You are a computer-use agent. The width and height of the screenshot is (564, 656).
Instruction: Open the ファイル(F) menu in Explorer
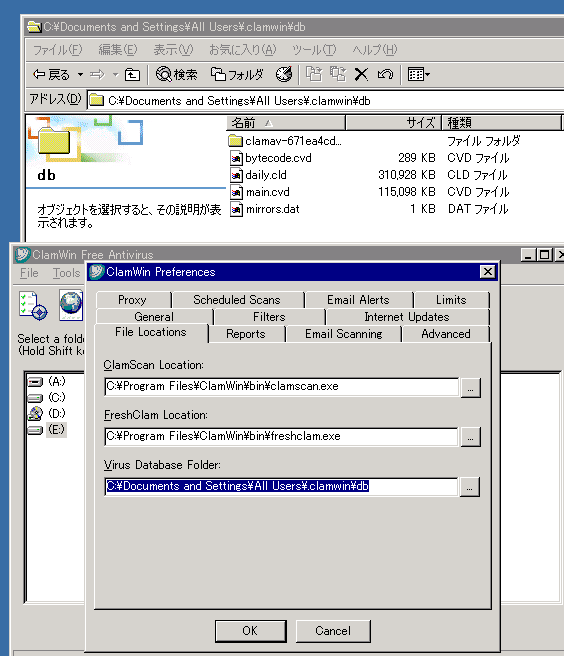click(x=58, y=50)
